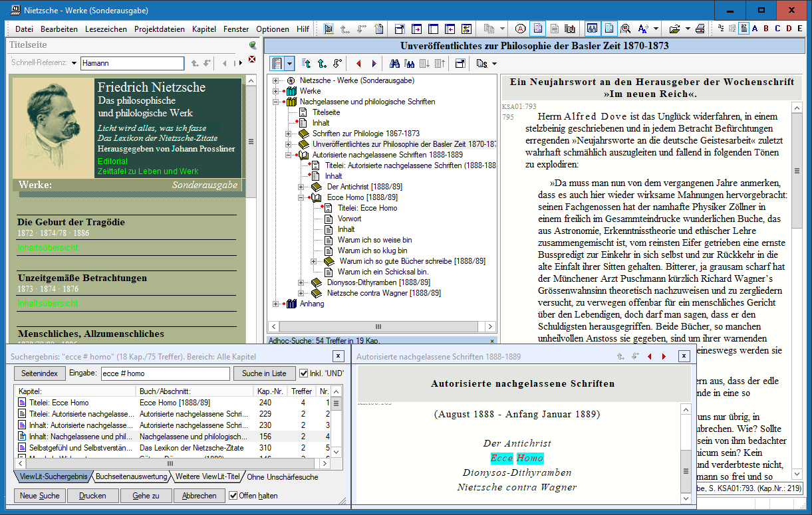Screen dimensions: 812x515
Task: Collapse the Ecce Homo [1888/89] tree node
Action: [x=301, y=197]
